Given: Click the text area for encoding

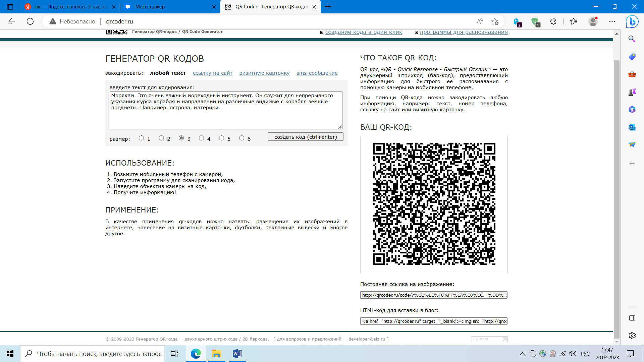Looking at the screenshot, I should point(226,110).
